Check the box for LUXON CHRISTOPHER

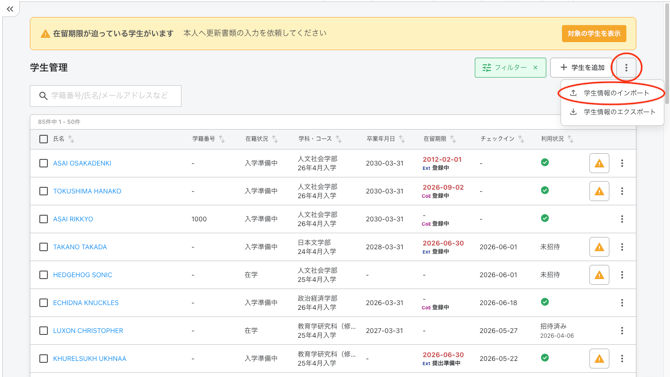coord(43,331)
